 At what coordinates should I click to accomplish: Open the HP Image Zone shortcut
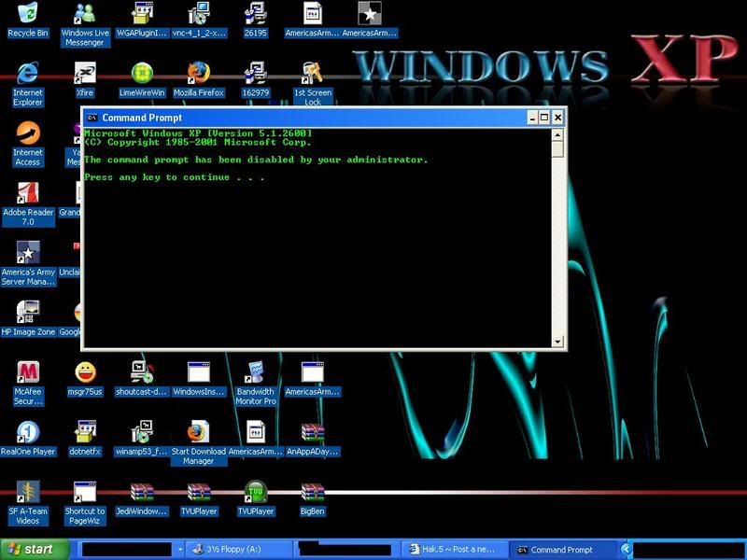pos(28,319)
